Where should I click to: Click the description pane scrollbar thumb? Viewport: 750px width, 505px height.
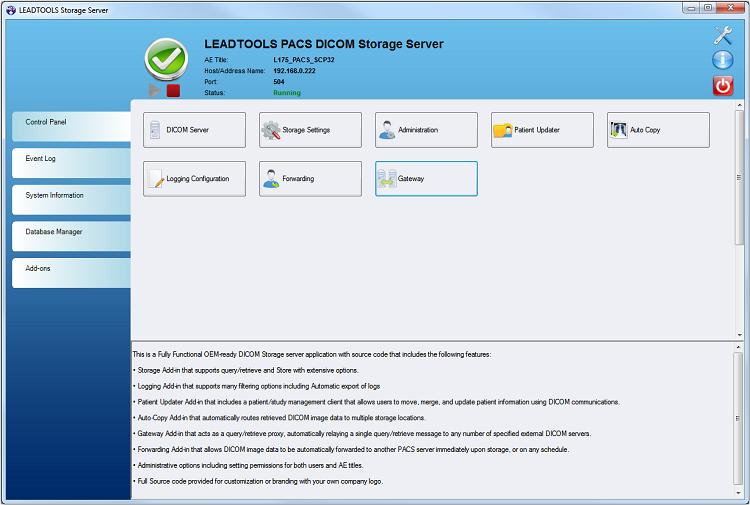(x=738, y=418)
